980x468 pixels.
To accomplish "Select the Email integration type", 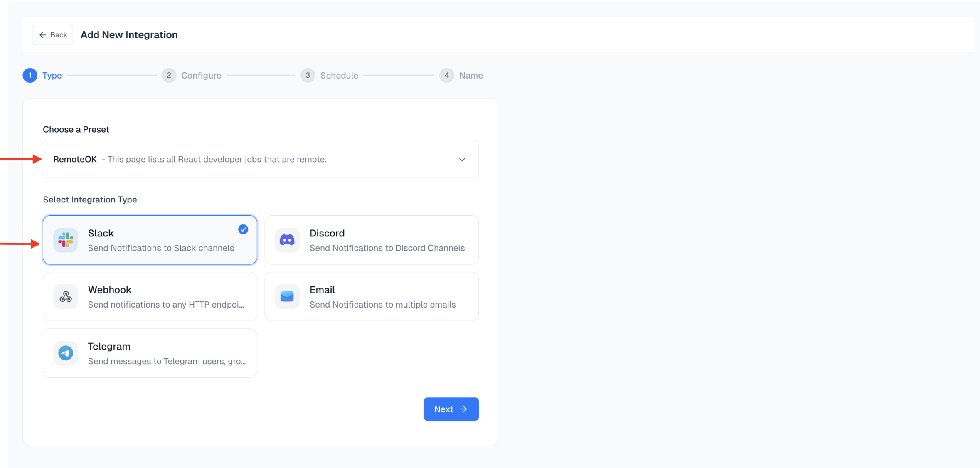I will click(371, 296).
